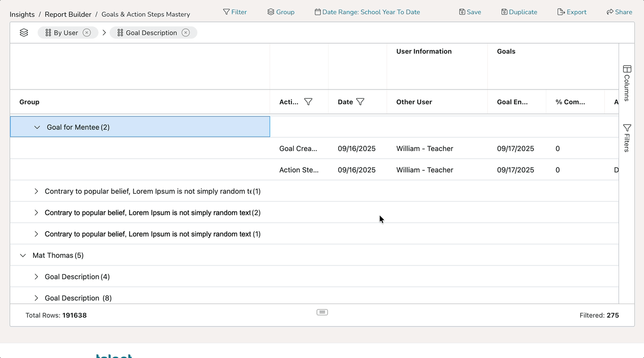Screen dimensions: 644x358
Task: Click the resize handle at grid bottom
Action: click(322, 312)
